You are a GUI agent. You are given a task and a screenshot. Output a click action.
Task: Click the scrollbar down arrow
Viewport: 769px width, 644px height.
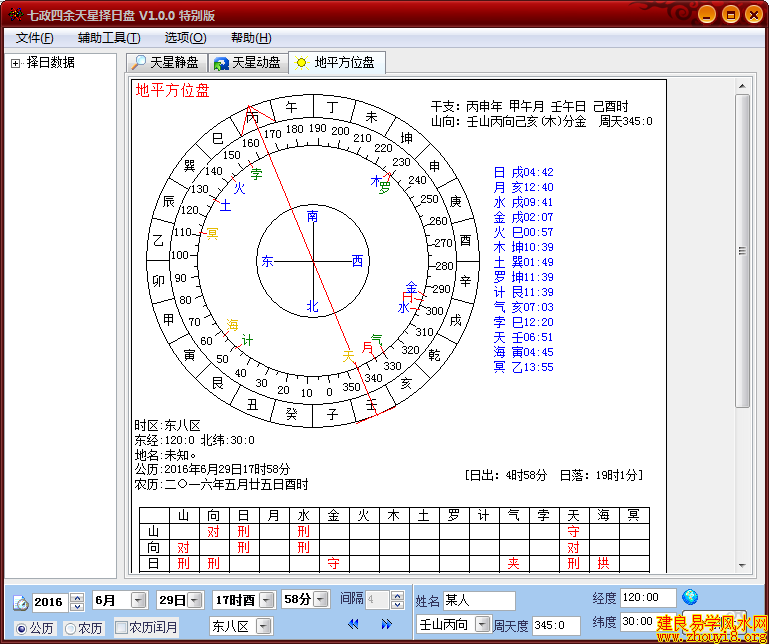click(x=742, y=566)
